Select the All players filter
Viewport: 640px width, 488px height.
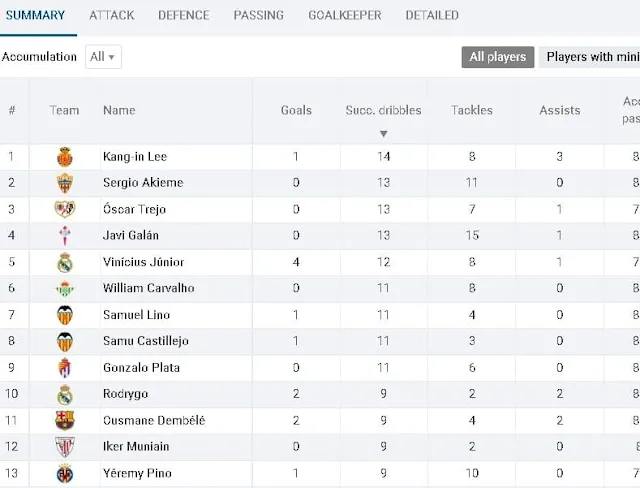498,57
